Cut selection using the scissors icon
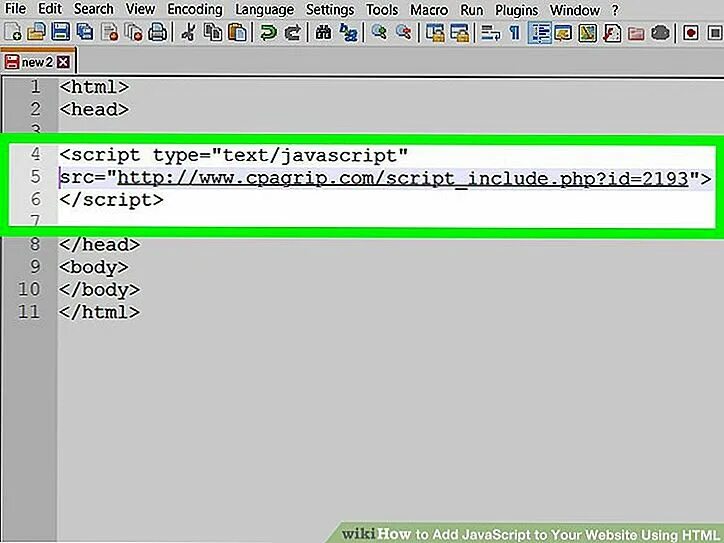The image size is (724, 543). coord(188,33)
